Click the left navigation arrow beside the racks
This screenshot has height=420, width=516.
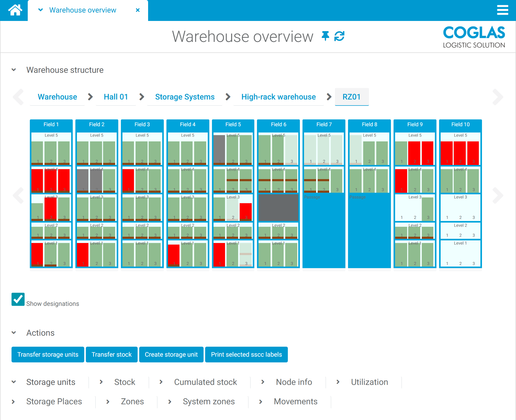[x=18, y=195]
